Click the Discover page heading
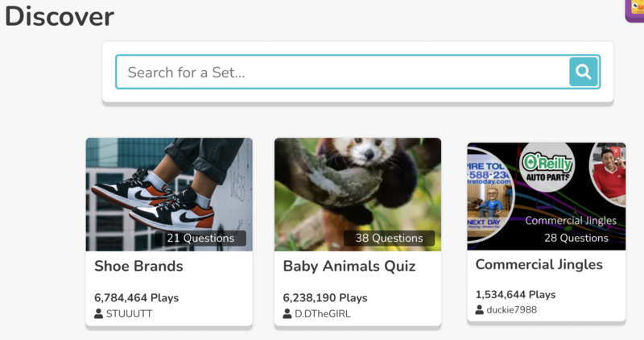644x340 pixels. pyautogui.click(x=60, y=15)
